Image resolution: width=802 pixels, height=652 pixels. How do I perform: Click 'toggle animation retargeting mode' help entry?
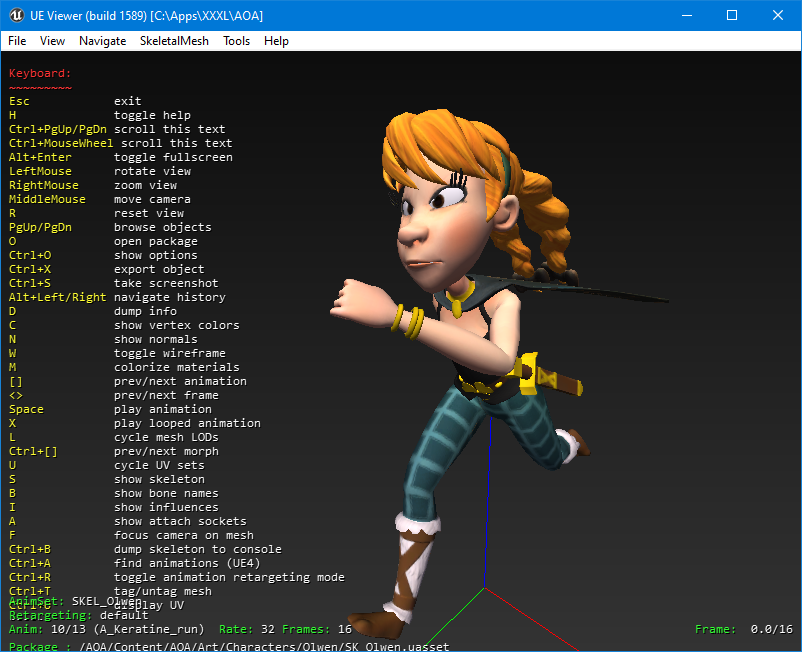[x=229, y=577]
